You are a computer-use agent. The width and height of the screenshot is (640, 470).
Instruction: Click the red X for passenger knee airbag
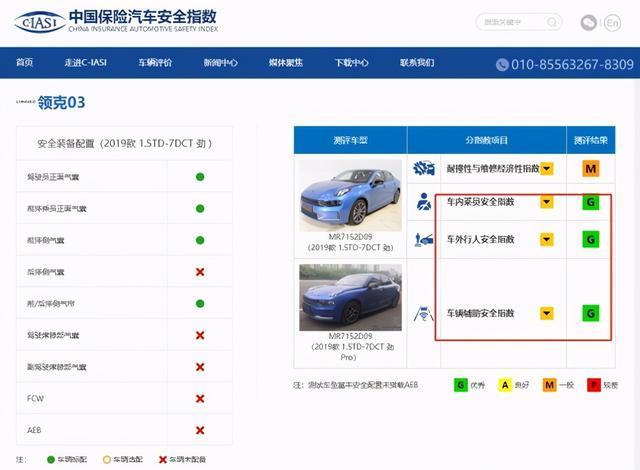pos(200,367)
